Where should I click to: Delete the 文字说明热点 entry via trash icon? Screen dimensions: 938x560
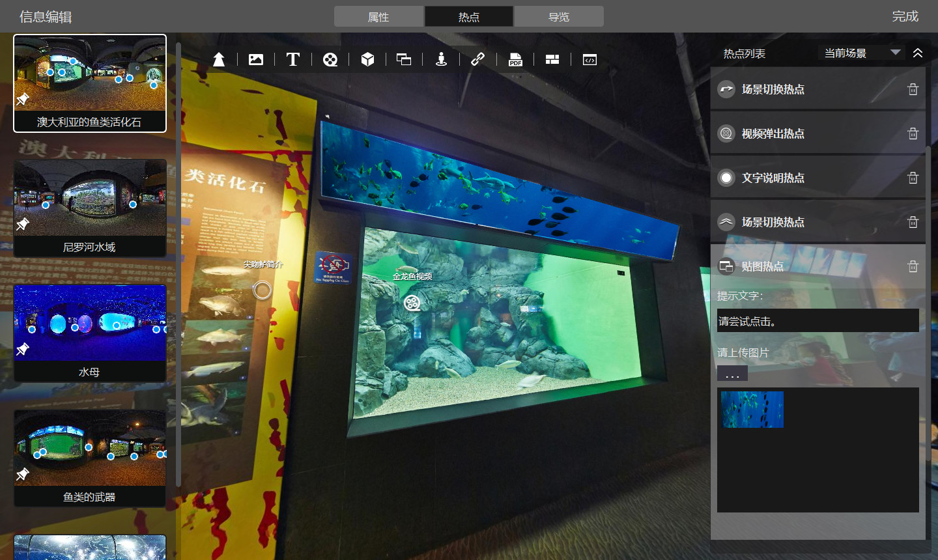point(913,178)
